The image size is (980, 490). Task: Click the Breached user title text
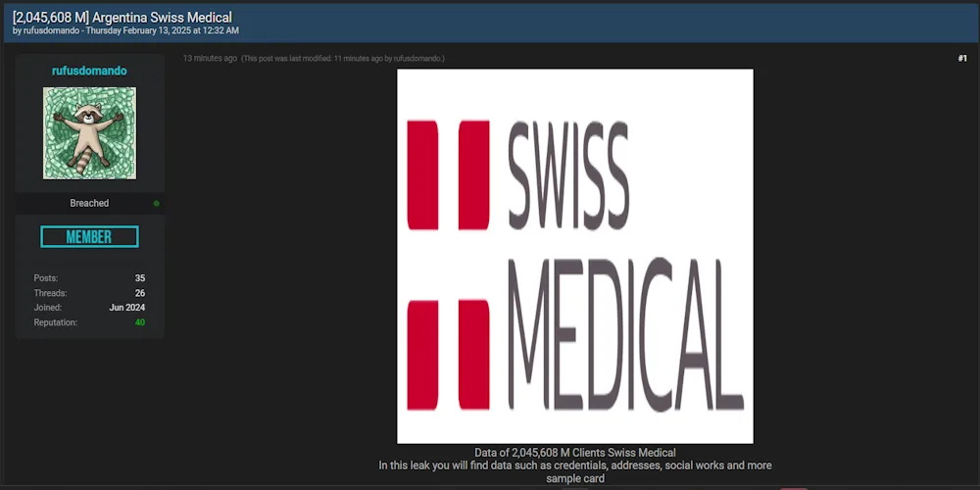[x=89, y=203]
